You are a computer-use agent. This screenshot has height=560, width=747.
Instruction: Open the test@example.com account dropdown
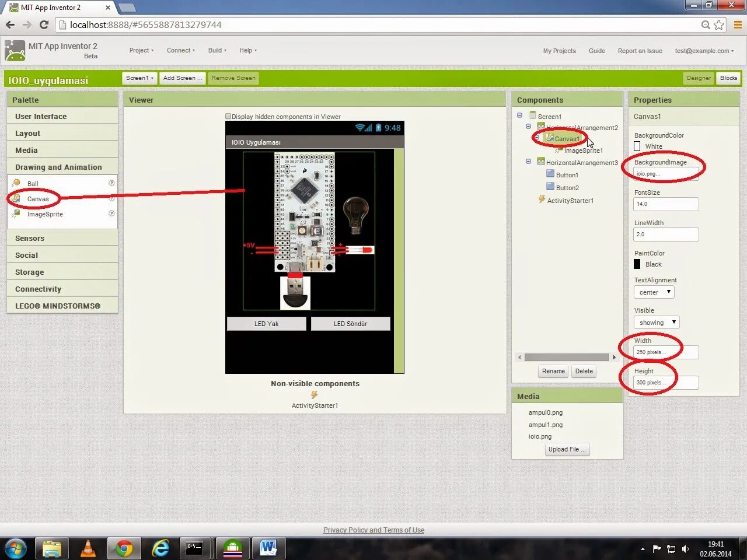tap(704, 51)
